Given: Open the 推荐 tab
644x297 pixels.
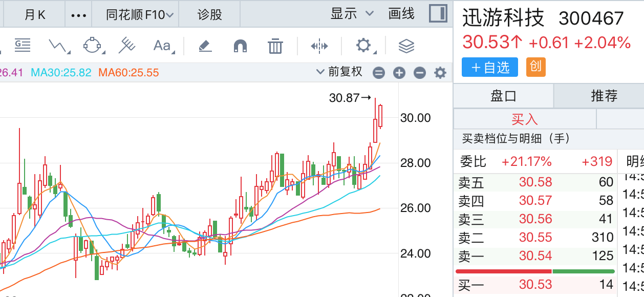Looking at the screenshot, I should 604,96.
